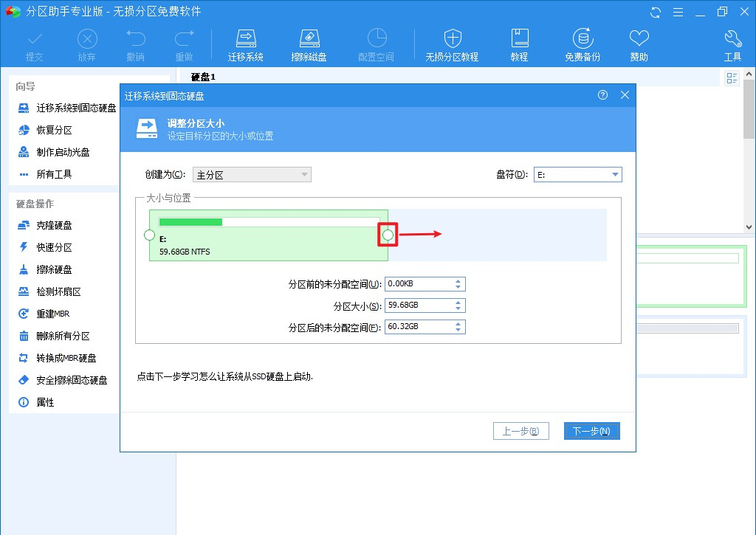Click the 下一步 (Next) button

pyautogui.click(x=591, y=429)
